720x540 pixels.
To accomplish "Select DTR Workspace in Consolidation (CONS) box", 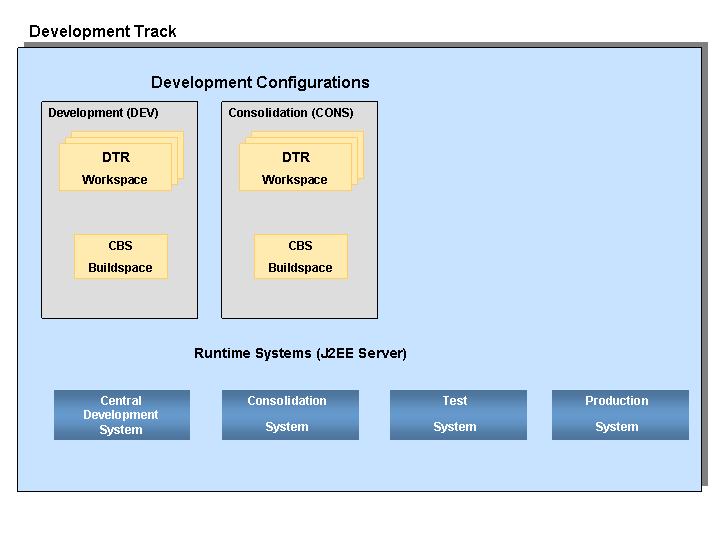I will tap(295, 168).
